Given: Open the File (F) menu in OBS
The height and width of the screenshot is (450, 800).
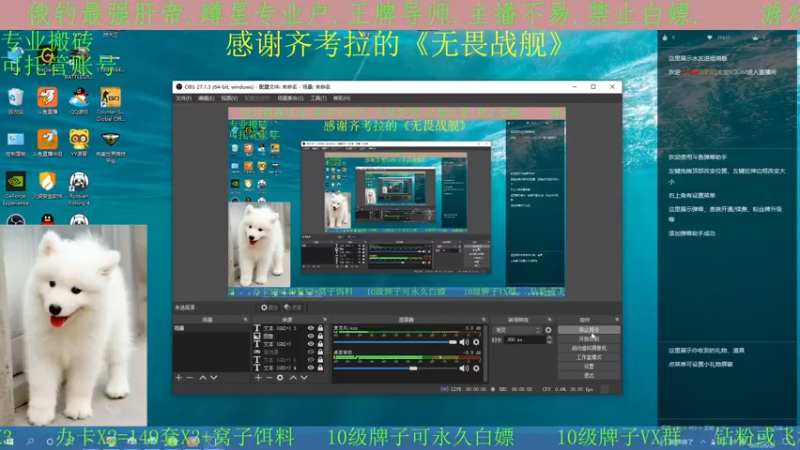Looking at the screenshot, I should tap(184, 98).
